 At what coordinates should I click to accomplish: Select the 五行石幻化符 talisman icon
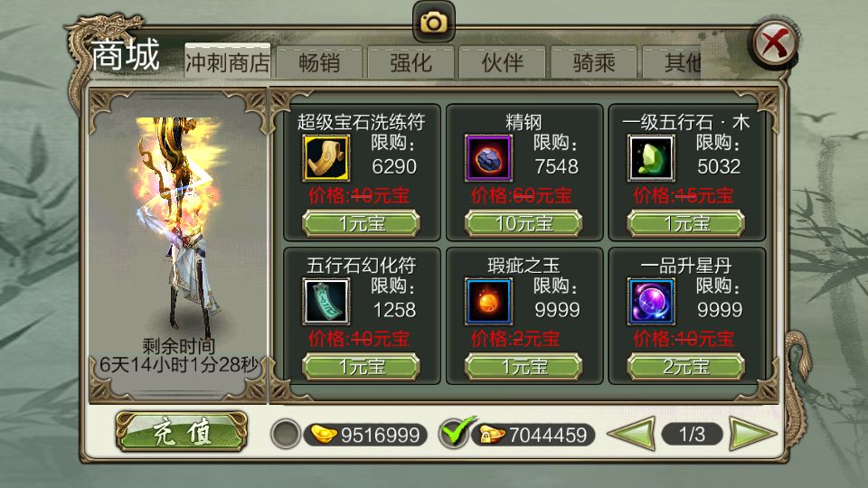tap(326, 302)
